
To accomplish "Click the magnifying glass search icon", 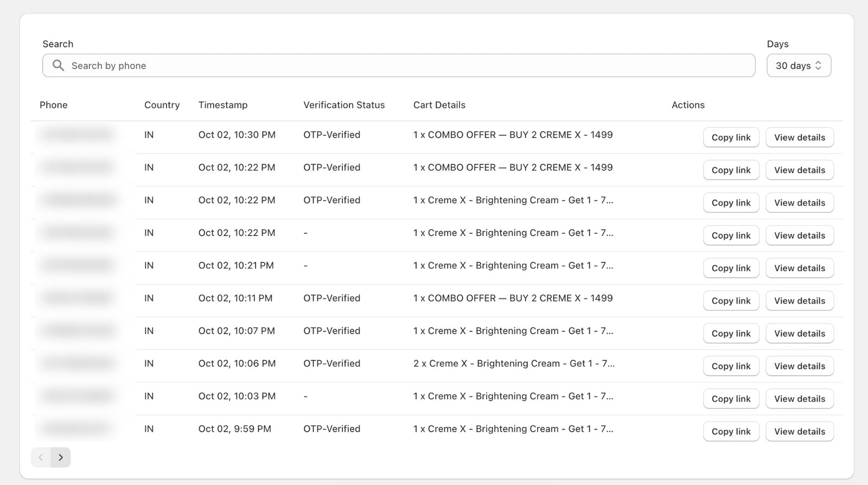I will [58, 66].
